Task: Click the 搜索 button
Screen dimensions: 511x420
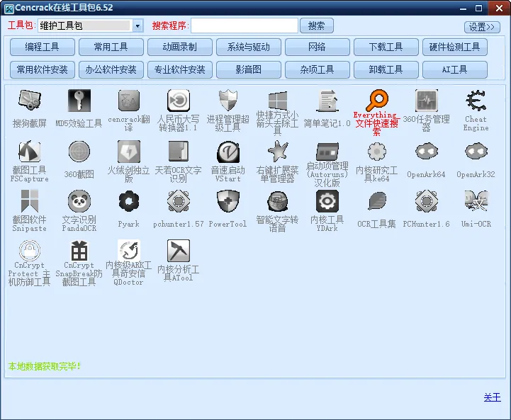Action: tap(316, 25)
